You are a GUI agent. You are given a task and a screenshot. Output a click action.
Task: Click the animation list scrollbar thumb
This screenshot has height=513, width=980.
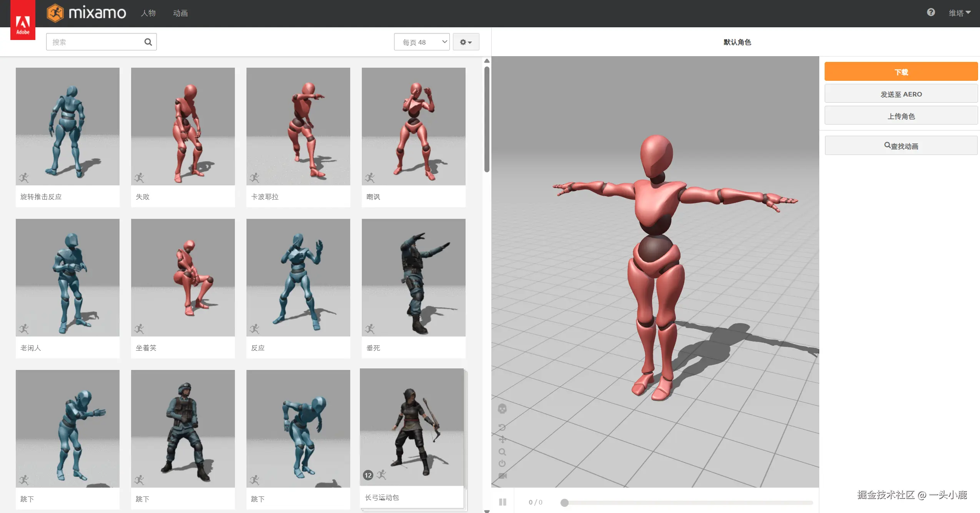tap(487, 119)
